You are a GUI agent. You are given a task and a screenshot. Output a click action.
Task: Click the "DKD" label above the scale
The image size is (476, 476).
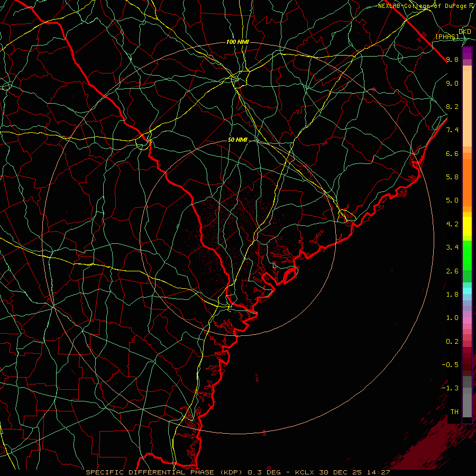click(465, 32)
